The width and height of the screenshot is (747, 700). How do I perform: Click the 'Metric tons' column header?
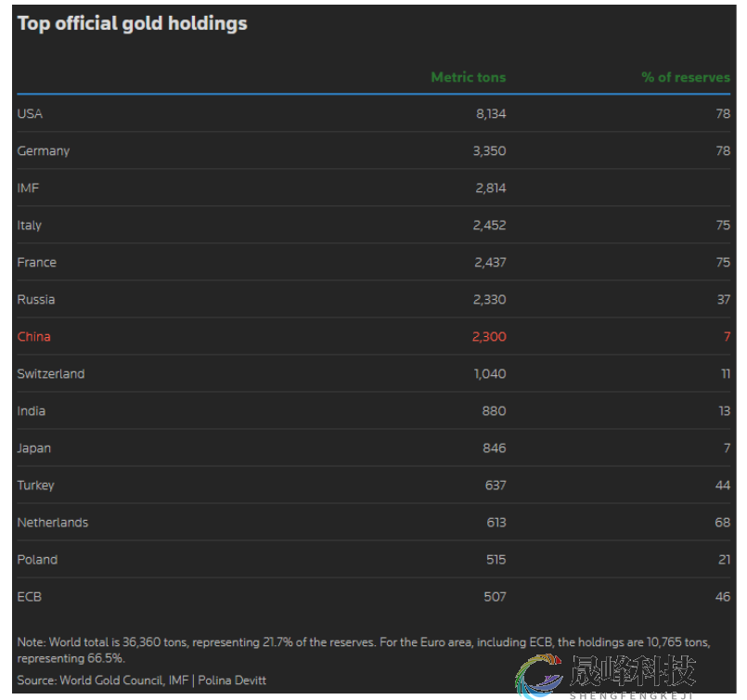point(468,77)
